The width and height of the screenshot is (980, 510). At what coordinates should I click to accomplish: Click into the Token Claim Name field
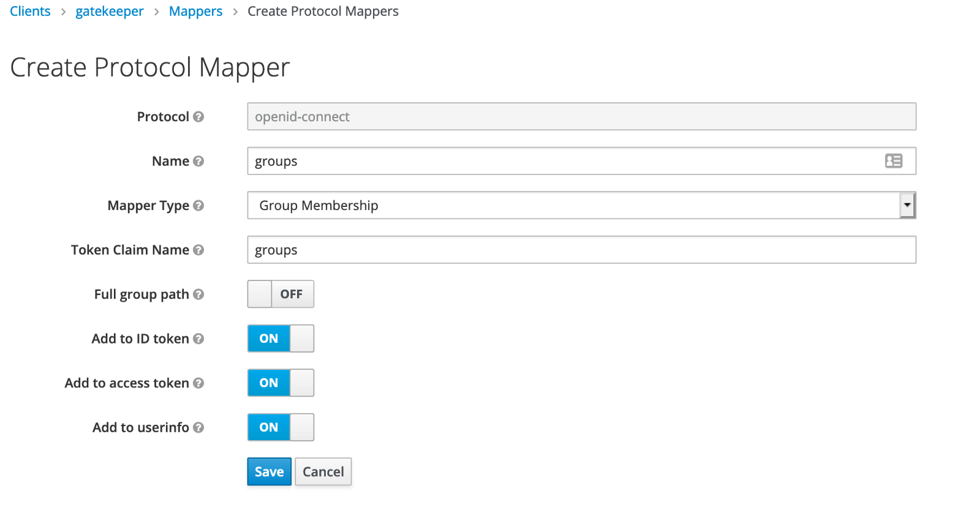pos(581,250)
